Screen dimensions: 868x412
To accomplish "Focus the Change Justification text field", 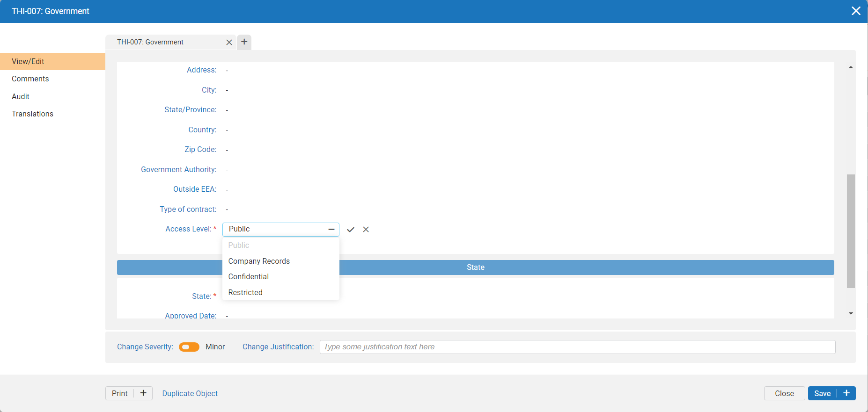I will click(577, 347).
